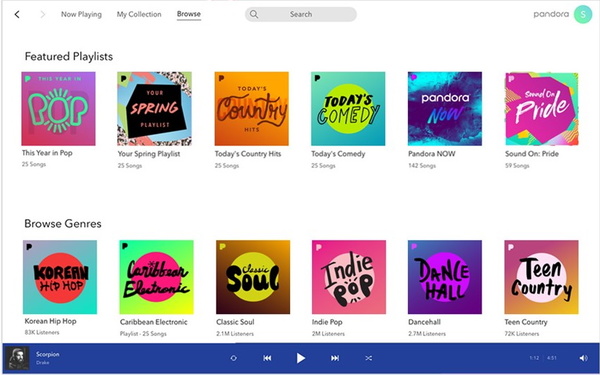
Task: Click the "59 Songs" count text
Action: pos(517,166)
